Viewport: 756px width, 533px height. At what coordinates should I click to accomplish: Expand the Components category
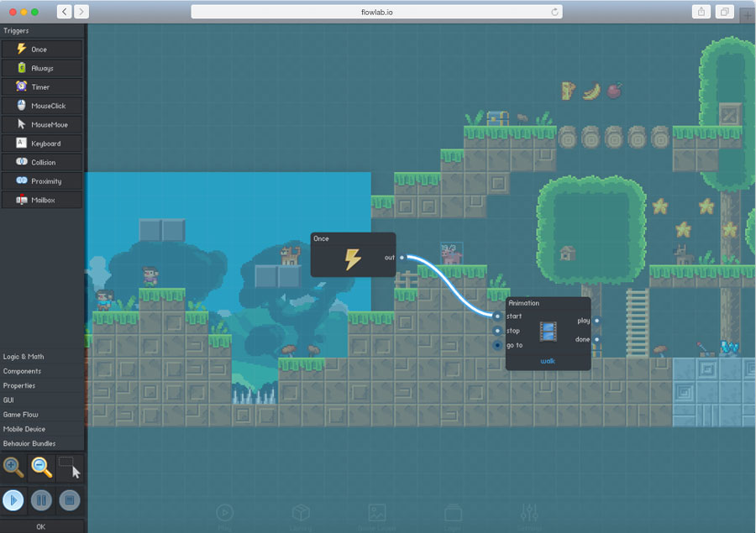coord(42,371)
